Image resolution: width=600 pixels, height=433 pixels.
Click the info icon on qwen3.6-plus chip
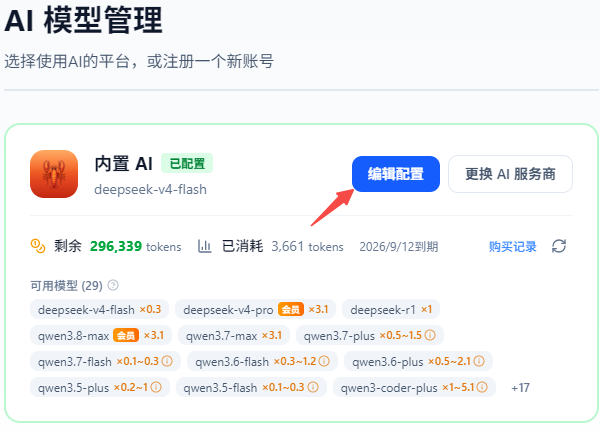479,361
